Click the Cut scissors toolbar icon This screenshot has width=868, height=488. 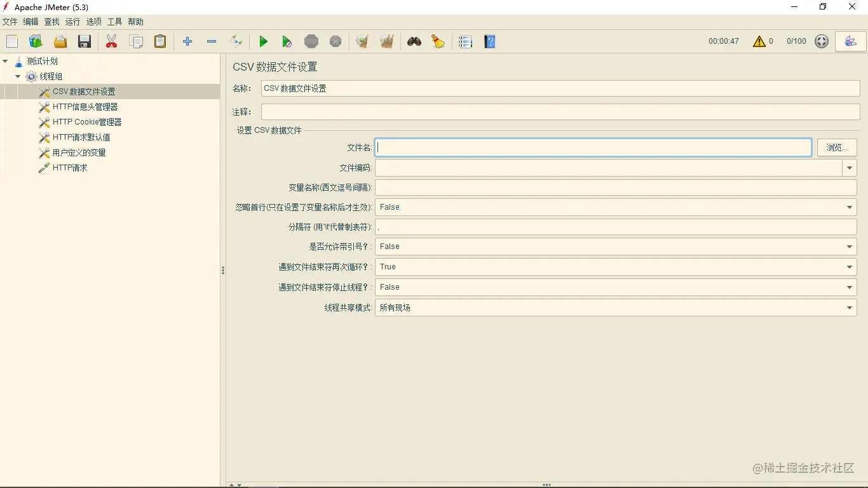point(112,41)
